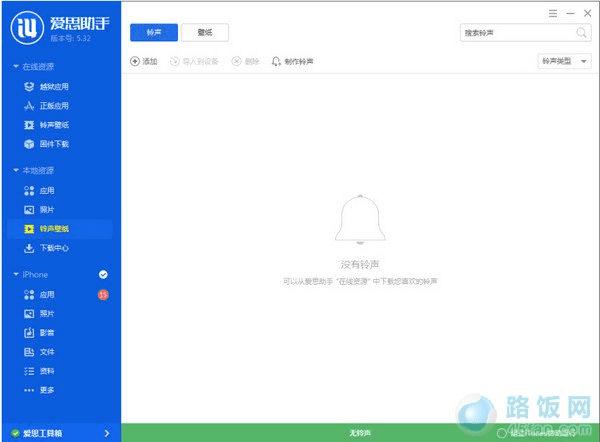Open 下载中心 download center
Viewport: 600px width, 442px height.
point(47,248)
